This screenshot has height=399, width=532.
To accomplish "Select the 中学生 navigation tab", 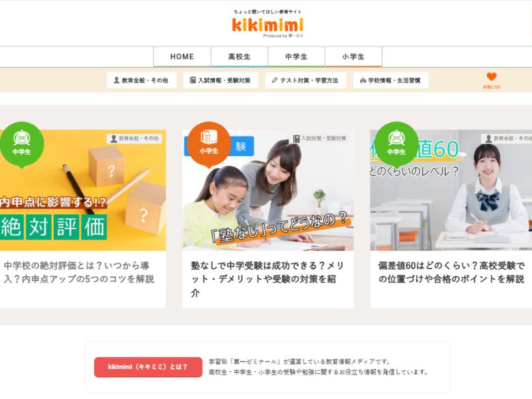I will pyautogui.click(x=297, y=57).
